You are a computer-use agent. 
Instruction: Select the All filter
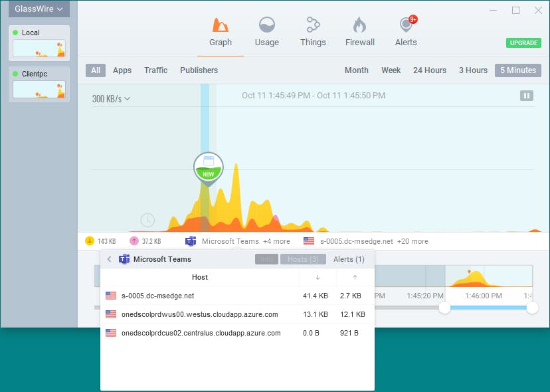tap(96, 70)
